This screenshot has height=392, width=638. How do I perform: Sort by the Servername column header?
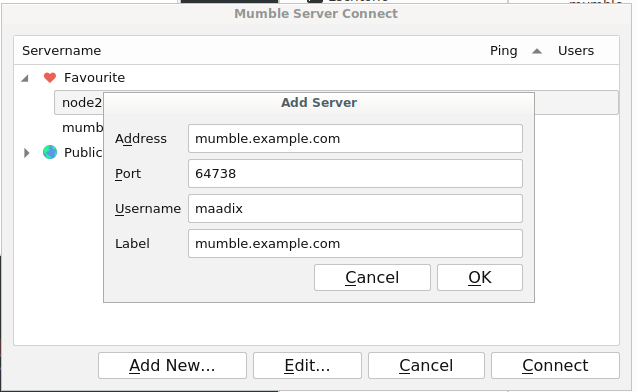click(61, 50)
